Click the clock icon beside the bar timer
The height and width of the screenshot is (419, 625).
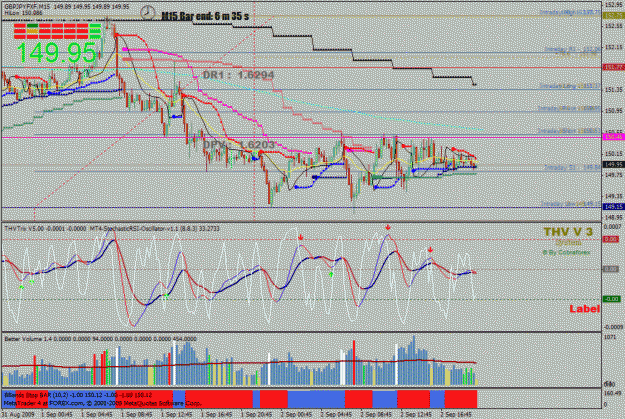click(147, 13)
